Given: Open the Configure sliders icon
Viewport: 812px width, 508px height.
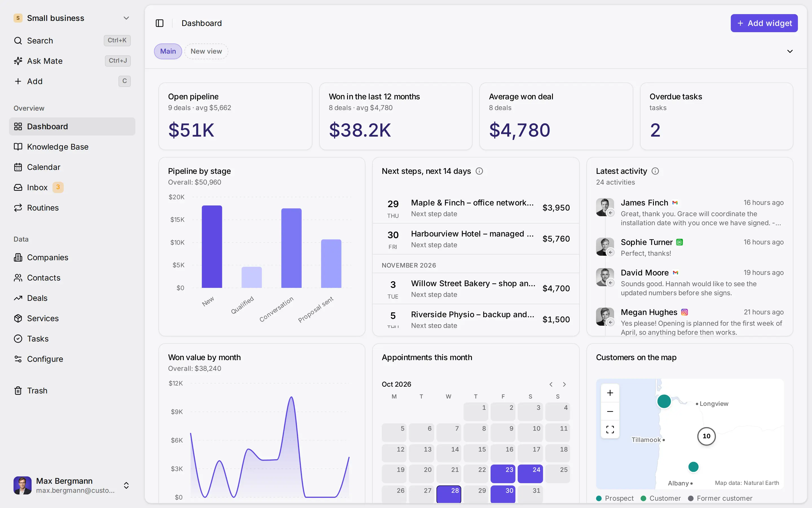Looking at the screenshot, I should (18, 359).
